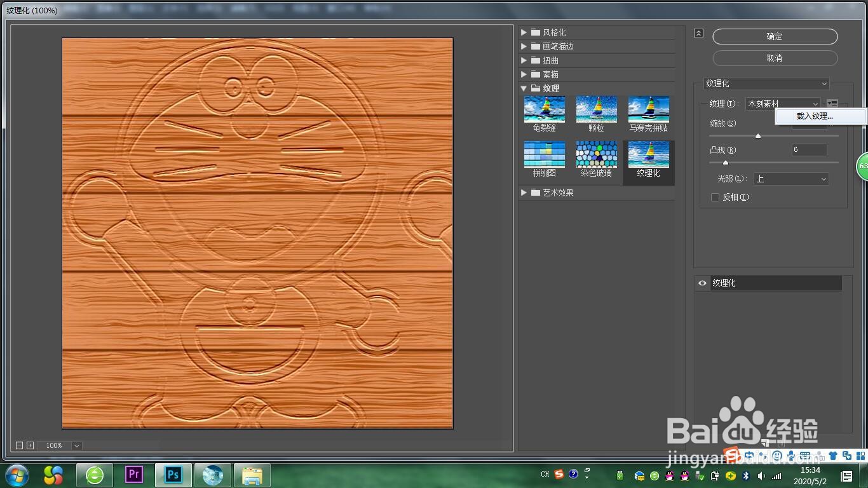Open the 纹理 dropdown showing 木刻素材

coord(783,104)
